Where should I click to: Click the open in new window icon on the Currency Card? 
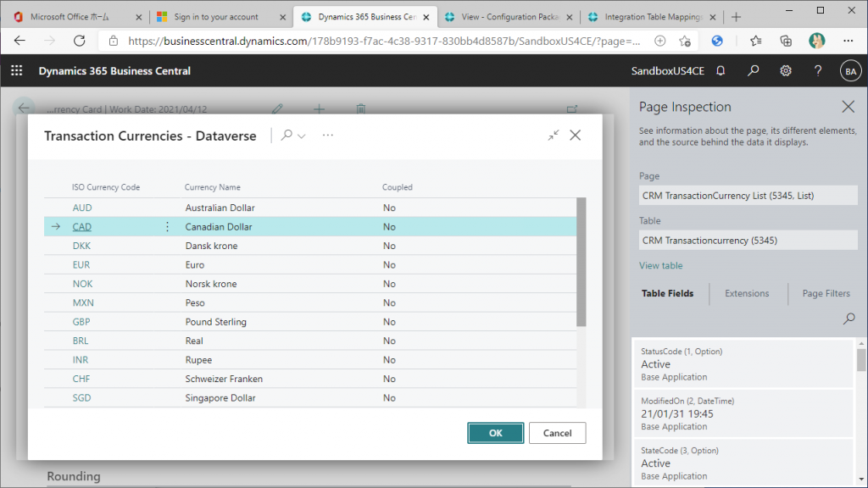click(572, 109)
